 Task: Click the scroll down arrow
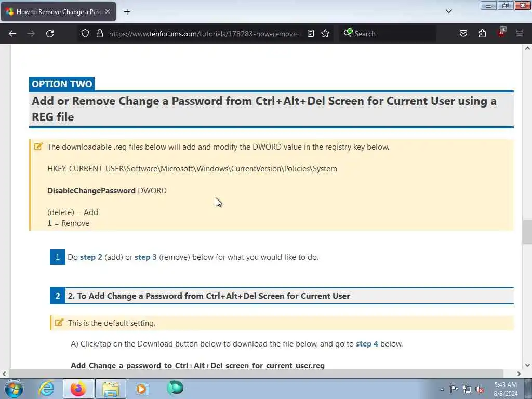[x=527, y=365]
